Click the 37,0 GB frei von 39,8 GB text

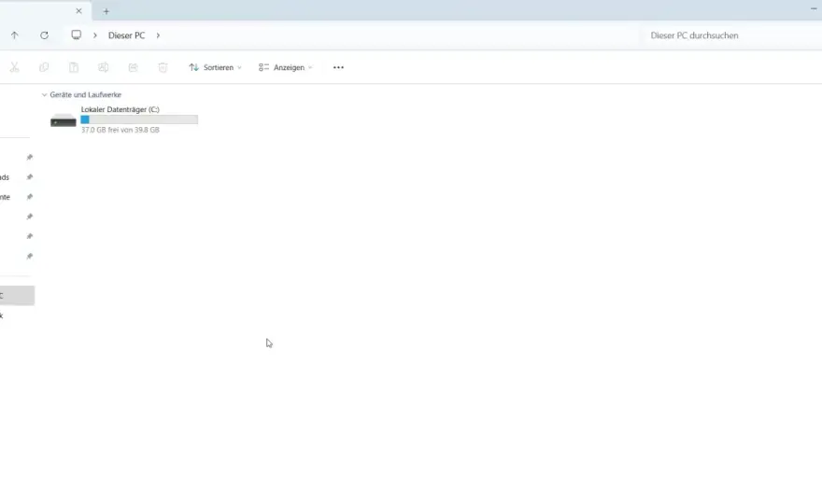click(x=120, y=130)
